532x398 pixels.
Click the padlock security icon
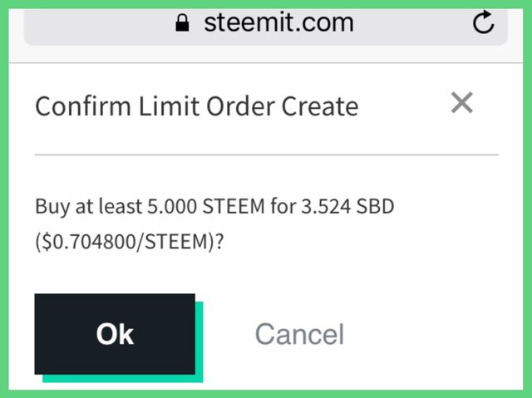(x=182, y=22)
